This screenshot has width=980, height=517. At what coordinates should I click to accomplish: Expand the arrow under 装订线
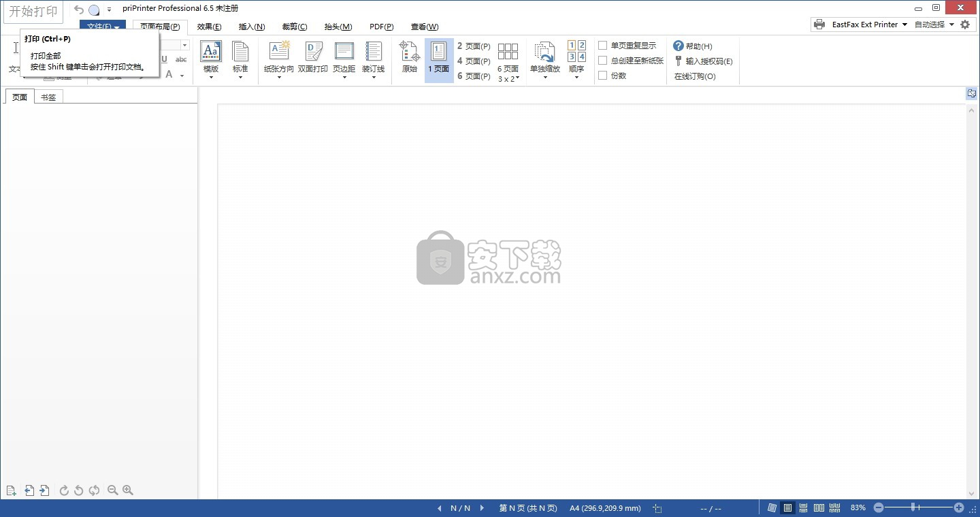(374, 77)
